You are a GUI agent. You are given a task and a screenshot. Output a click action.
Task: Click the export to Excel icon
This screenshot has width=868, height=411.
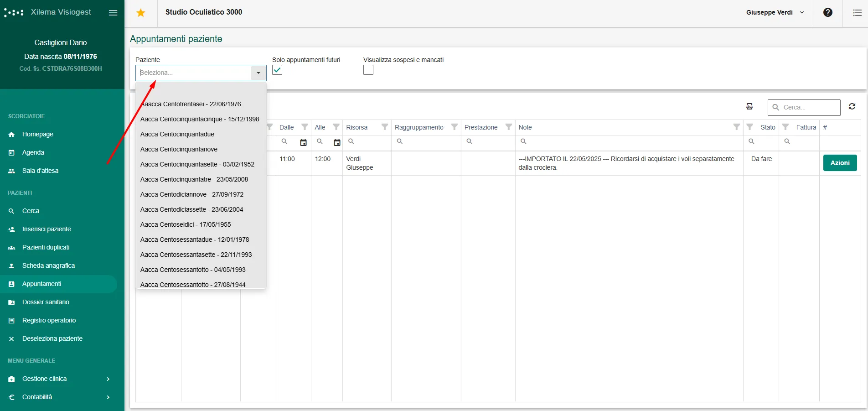click(x=749, y=106)
